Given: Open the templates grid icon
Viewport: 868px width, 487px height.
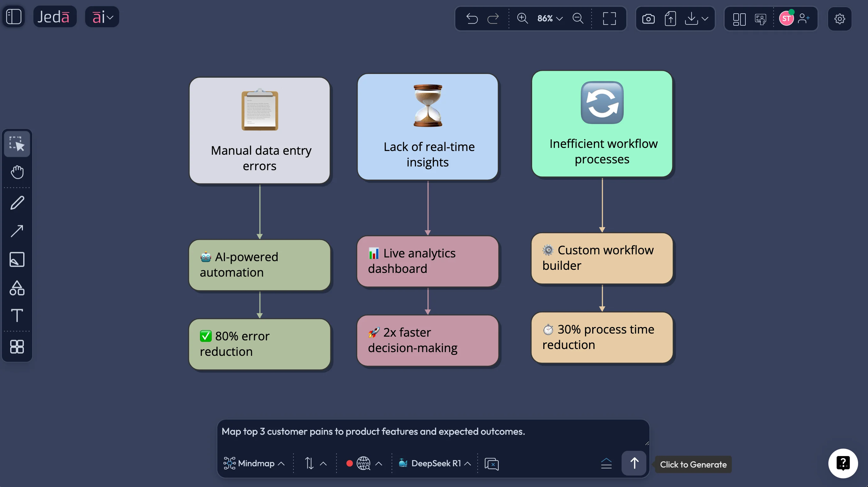Looking at the screenshot, I should tap(17, 347).
